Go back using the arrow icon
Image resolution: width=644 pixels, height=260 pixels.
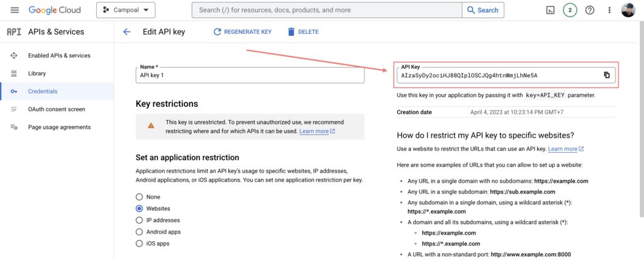126,32
